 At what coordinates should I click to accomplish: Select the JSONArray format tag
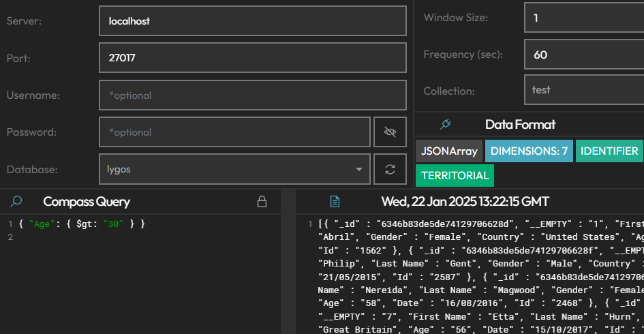[449, 151]
